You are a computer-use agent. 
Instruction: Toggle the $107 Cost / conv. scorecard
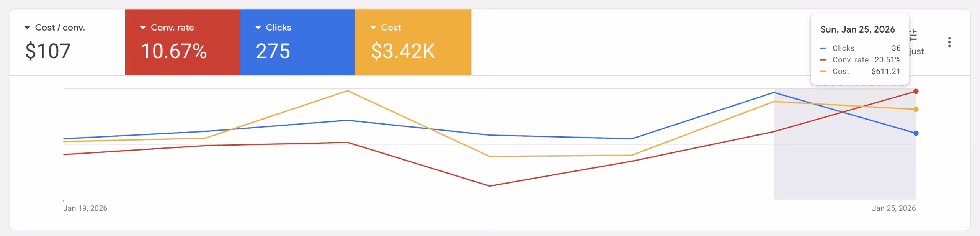(67, 42)
